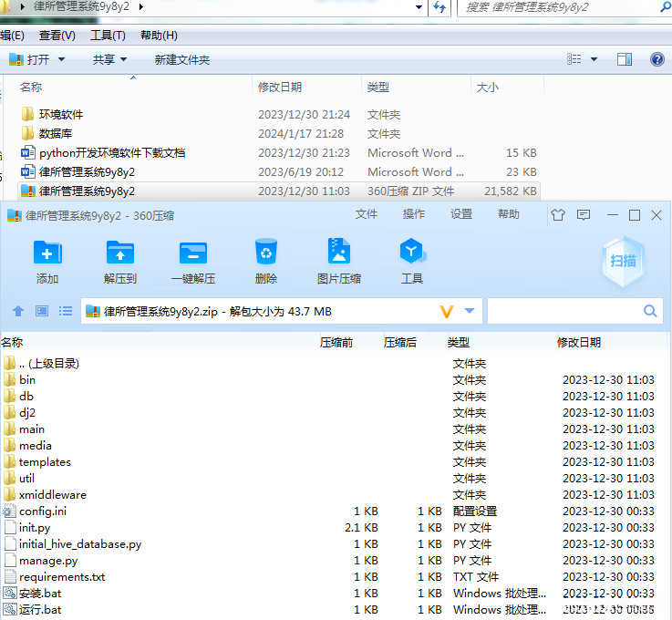
Task: Click the orange V icon in path bar
Action: click(x=447, y=311)
